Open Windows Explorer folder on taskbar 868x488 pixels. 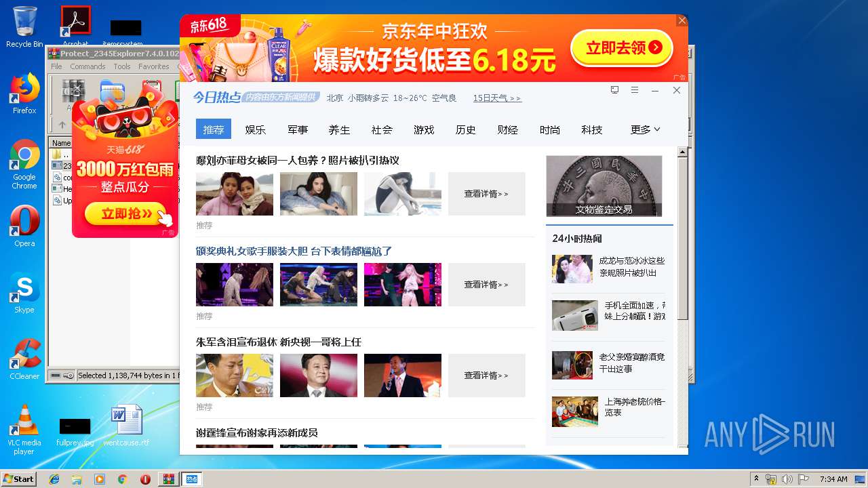[77, 479]
